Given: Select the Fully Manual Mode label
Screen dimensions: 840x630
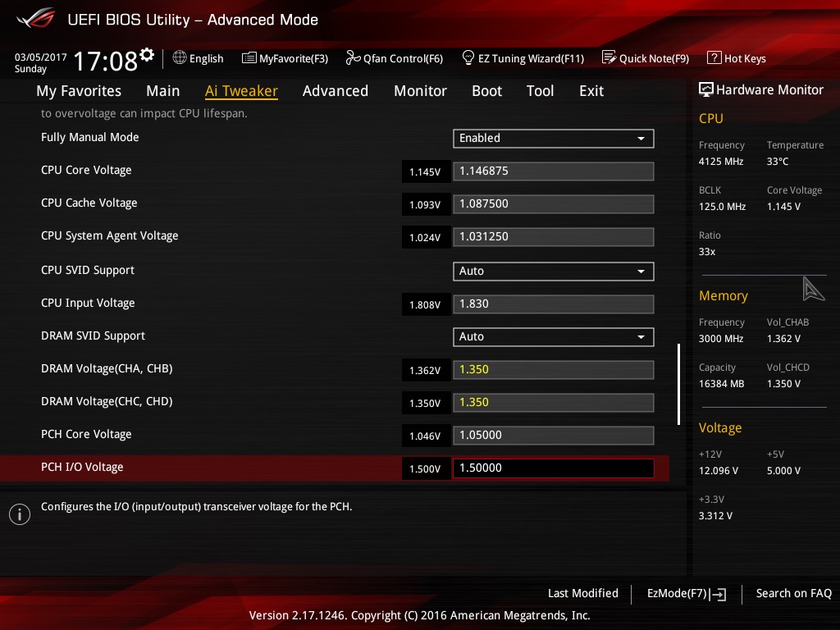Looking at the screenshot, I should coord(90,137).
